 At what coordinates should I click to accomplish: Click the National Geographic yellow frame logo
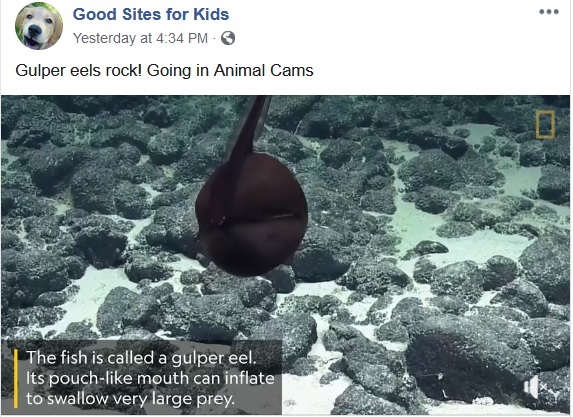(545, 125)
